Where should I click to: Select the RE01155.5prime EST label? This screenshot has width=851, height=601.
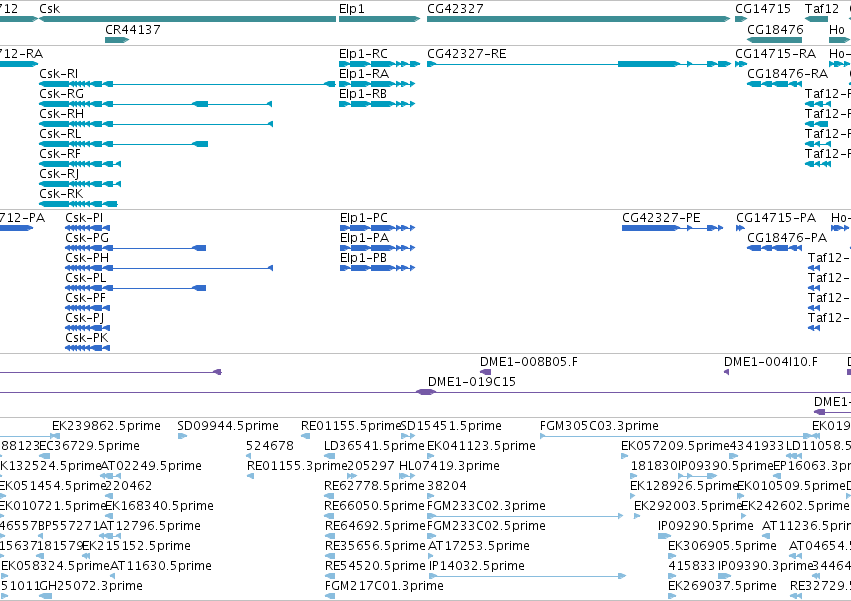tap(351, 426)
